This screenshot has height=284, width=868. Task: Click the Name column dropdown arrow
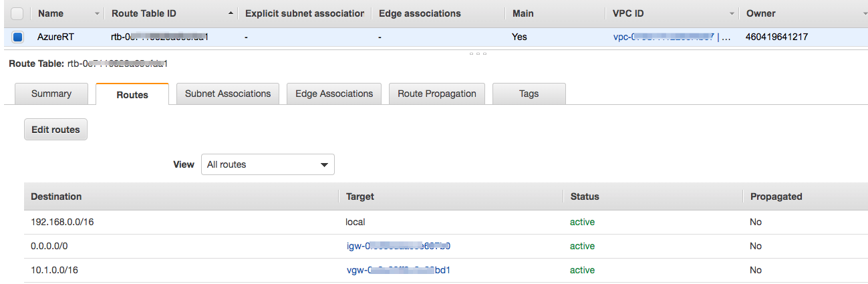(x=98, y=14)
